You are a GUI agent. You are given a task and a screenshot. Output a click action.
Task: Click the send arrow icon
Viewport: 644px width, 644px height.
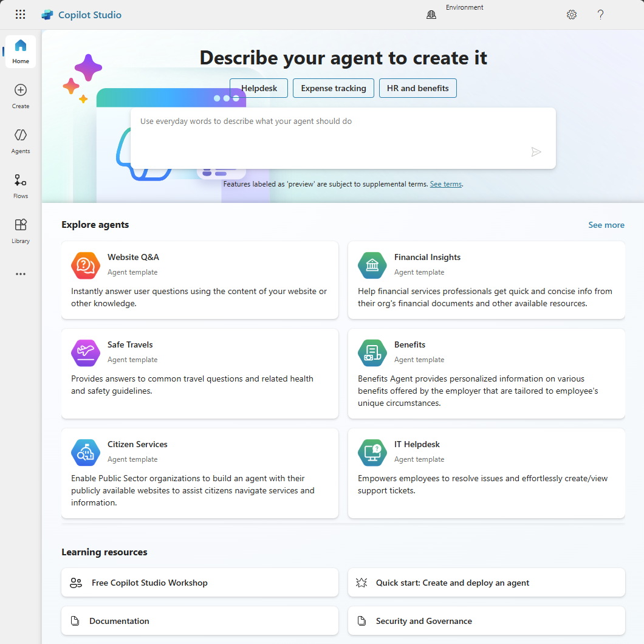click(536, 152)
